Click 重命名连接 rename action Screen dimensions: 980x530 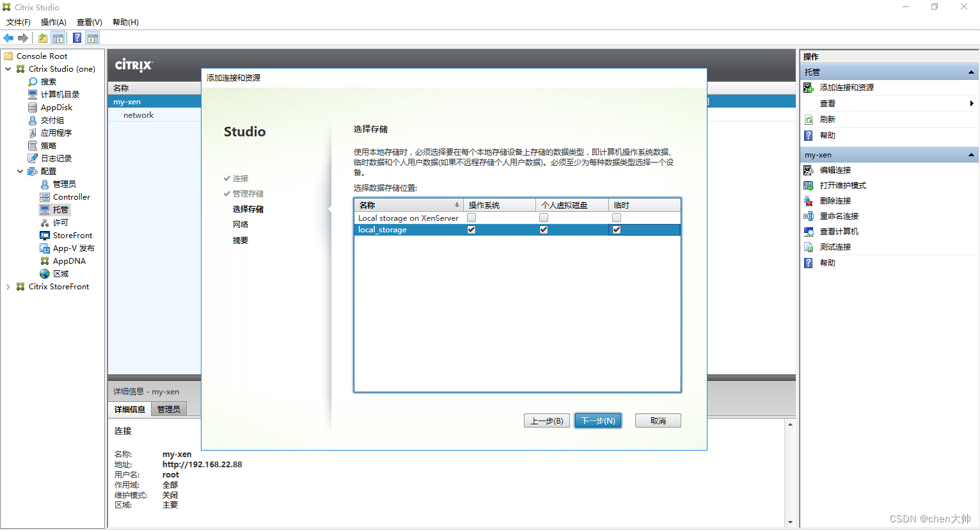click(839, 216)
